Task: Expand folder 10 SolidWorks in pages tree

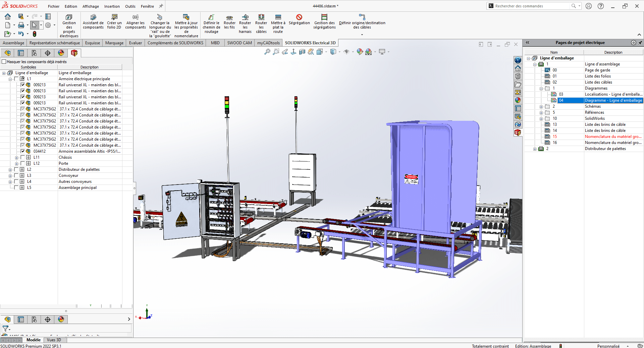Action: click(x=541, y=119)
